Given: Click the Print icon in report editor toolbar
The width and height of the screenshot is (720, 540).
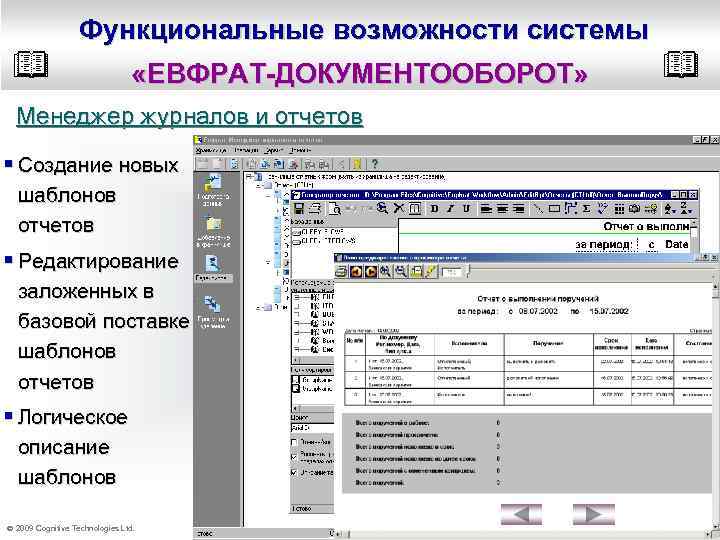Looking at the screenshot, I should click(315, 209).
